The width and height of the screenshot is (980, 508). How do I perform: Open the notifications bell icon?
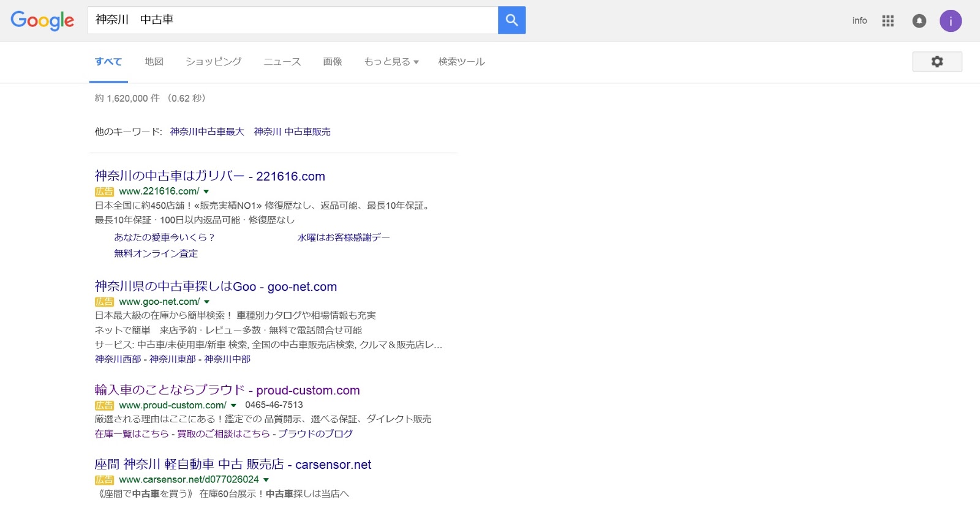(919, 21)
